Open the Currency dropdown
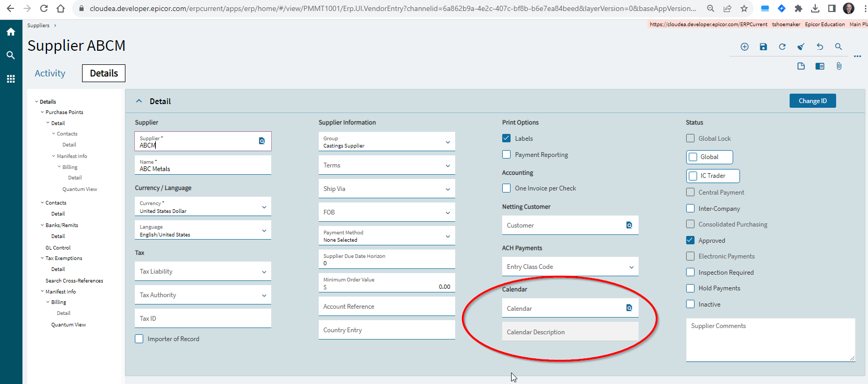This screenshot has height=384, width=868. point(203,207)
